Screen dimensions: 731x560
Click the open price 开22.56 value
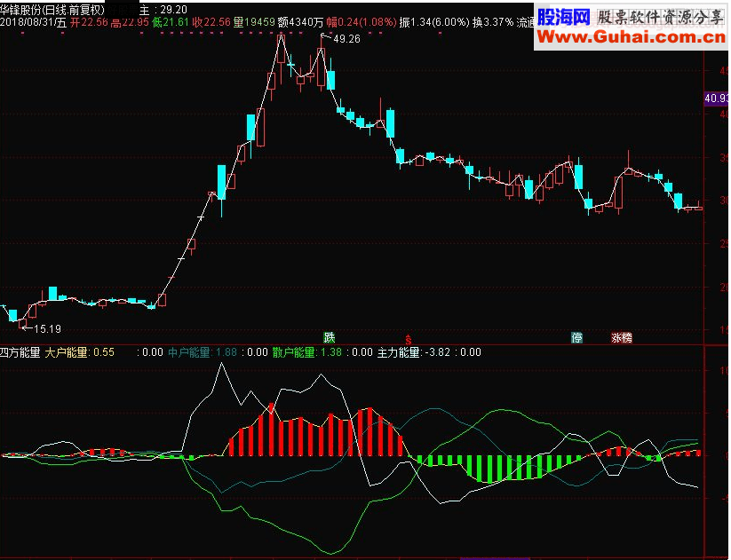pos(89,22)
